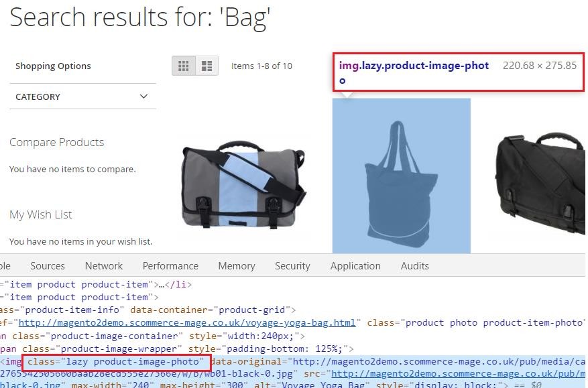Go to the Application tab
The height and width of the screenshot is (388, 588).
pos(355,266)
